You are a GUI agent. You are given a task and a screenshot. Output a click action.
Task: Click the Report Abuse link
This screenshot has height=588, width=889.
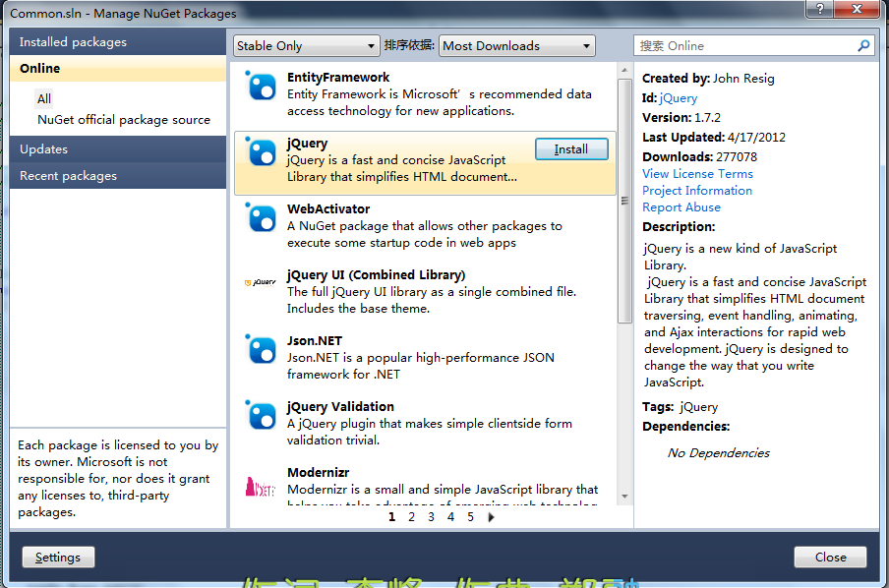(x=681, y=207)
